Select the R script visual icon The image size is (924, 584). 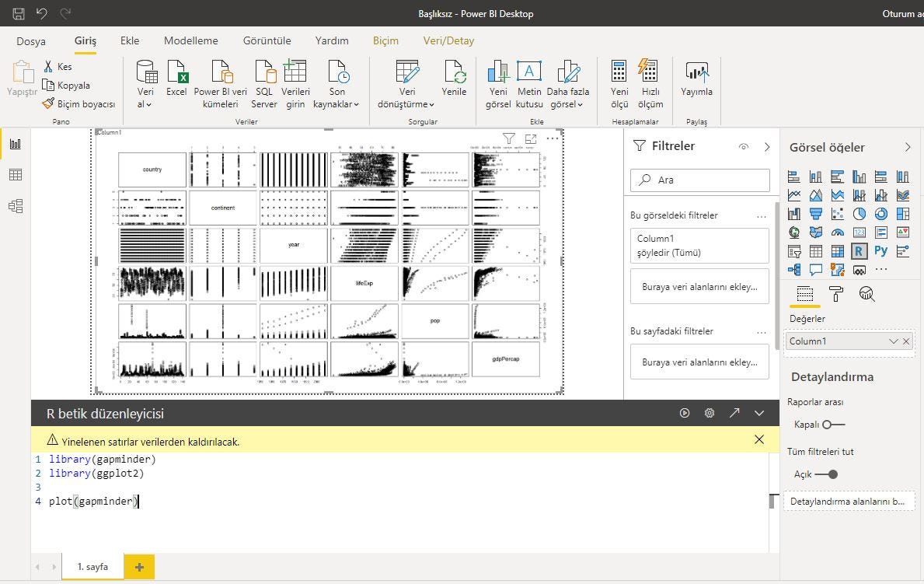click(860, 251)
